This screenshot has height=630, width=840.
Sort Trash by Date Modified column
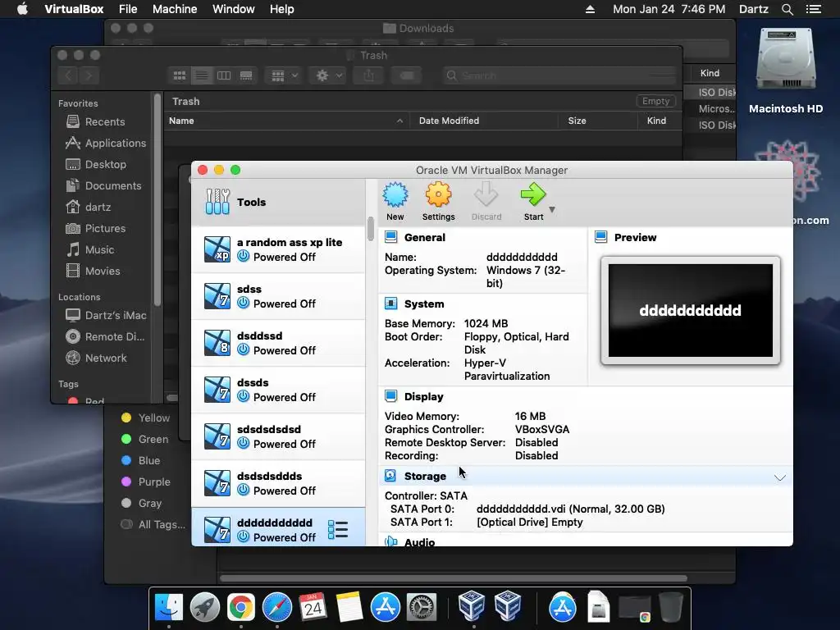click(x=483, y=121)
